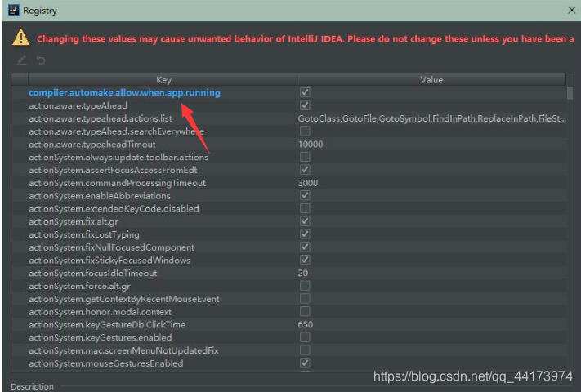
Task: Select actionSystem.enableAbbreviations key
Action: coord(100,195)
